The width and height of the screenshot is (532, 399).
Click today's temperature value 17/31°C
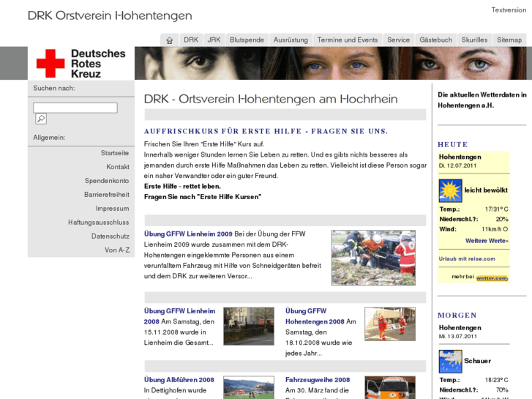497,209
